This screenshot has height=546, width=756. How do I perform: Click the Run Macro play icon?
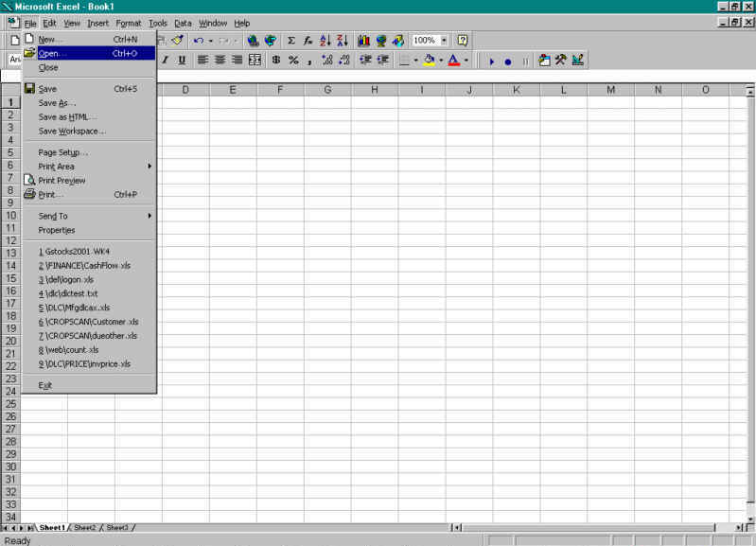point(491,62)
